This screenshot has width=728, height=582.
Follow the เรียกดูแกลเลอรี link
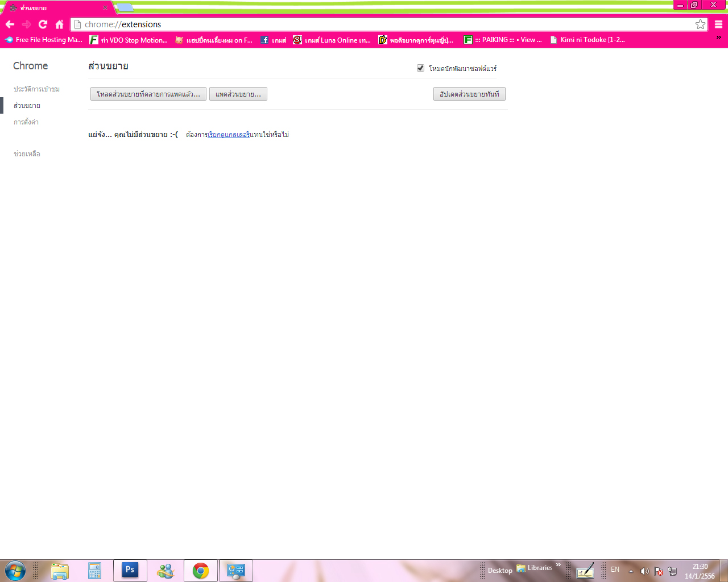point(229,135)
